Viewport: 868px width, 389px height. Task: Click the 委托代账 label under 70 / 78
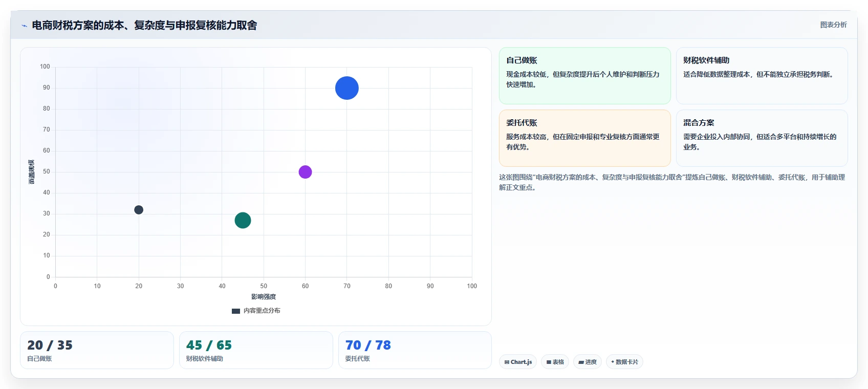point(357,359)
